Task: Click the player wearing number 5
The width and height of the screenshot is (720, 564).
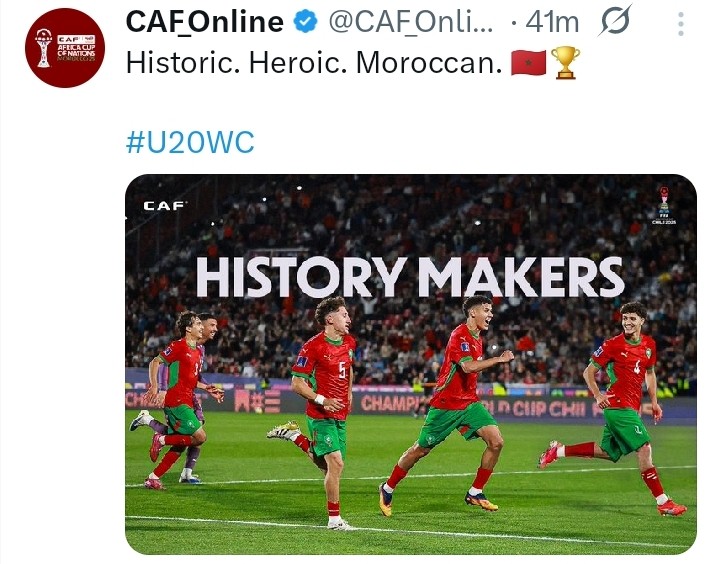Action: (324, 395)
